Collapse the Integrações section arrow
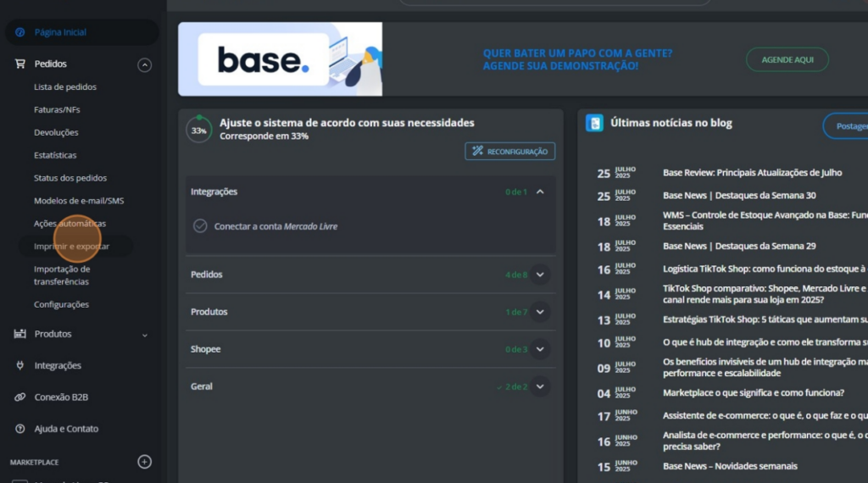Screen dimensions: 868x483 point(540,192)
